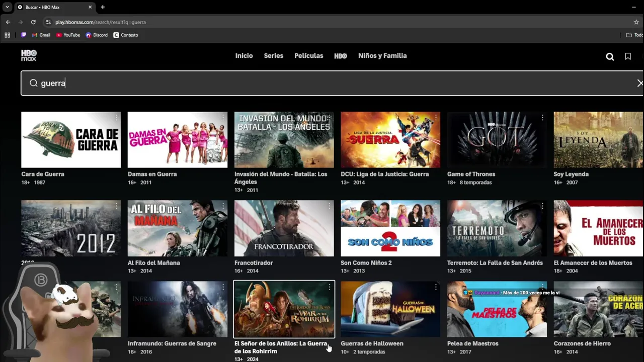644x362 pixels.
Task: Go to Inicio
Action: tap(244, 56)
